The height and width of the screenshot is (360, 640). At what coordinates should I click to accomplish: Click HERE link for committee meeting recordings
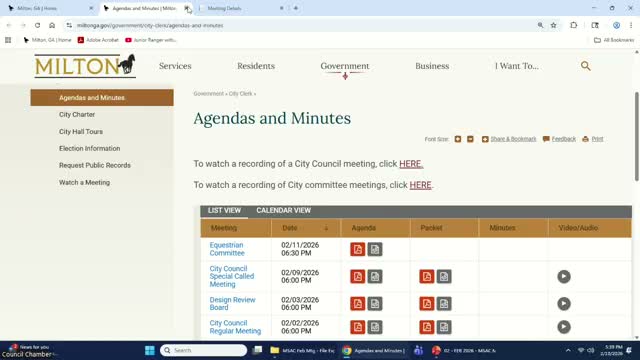420,185
